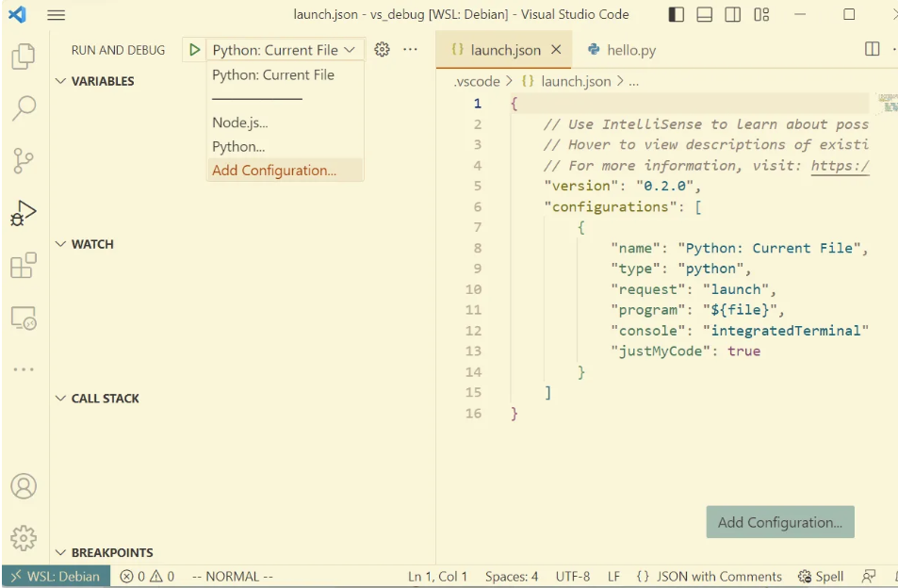The width and height of the screenshot is (898, 588).
Task: Open the Extensions view
Action: [24, 266]
